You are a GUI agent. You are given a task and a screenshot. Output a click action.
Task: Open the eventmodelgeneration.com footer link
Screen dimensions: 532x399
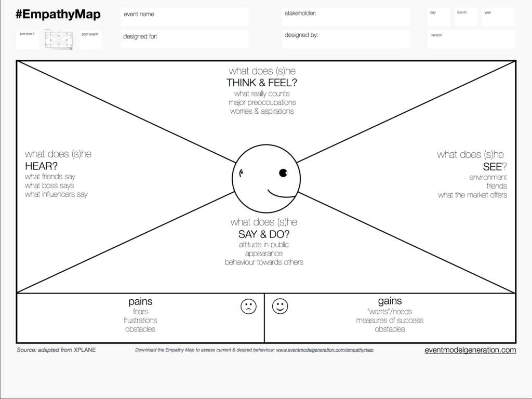470,350
